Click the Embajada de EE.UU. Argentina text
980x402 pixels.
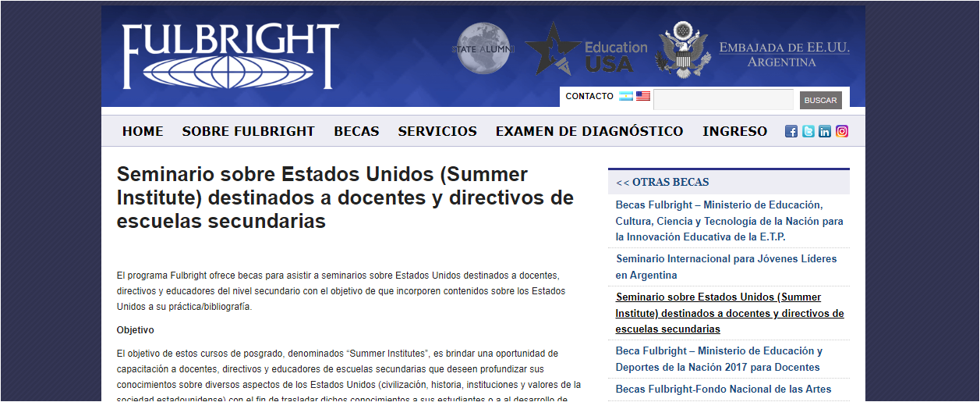[784, 55]
